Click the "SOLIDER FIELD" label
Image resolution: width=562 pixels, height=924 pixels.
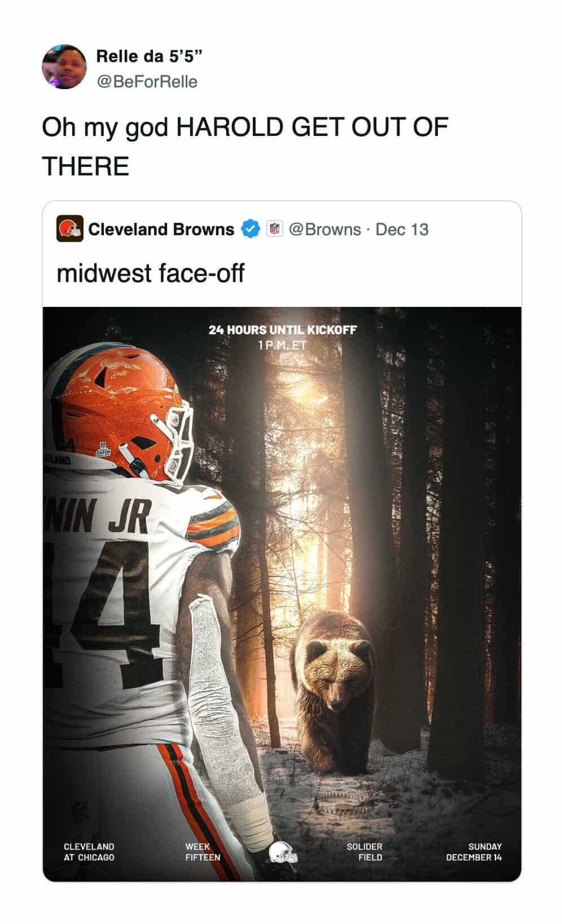(x=365, y=852)
